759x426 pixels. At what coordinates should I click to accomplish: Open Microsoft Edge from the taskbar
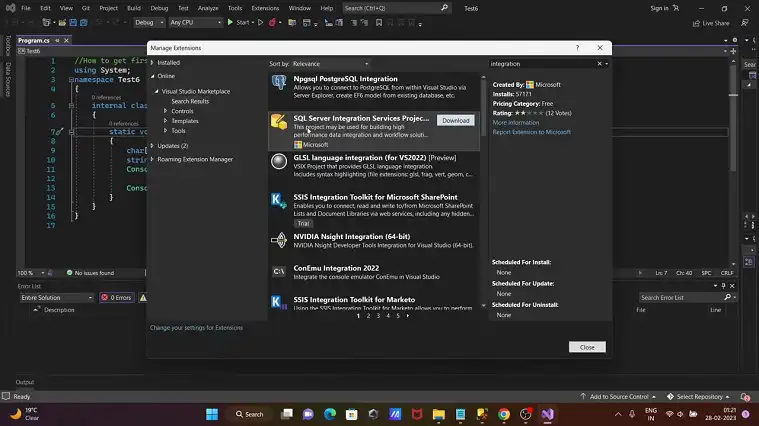pos(330,414)
